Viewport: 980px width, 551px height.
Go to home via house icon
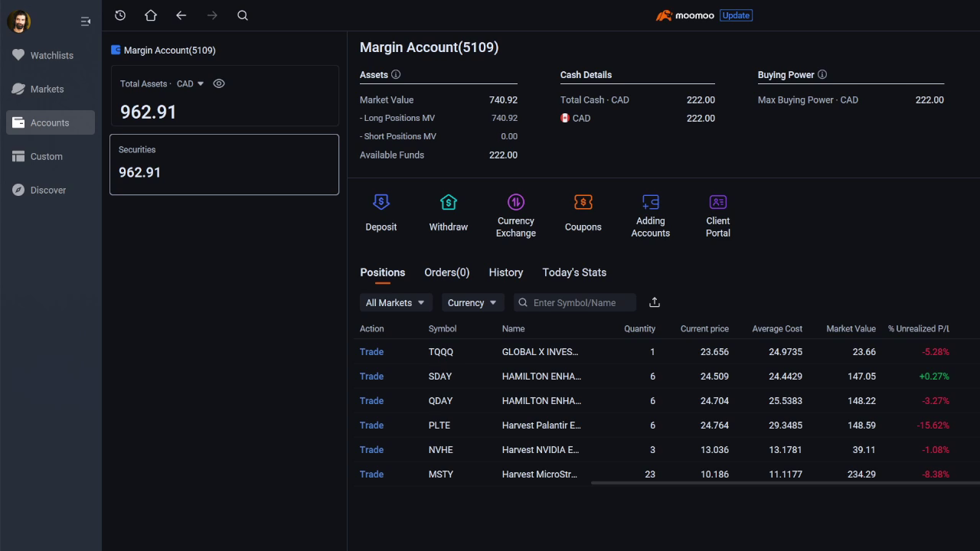coord(150,15)
